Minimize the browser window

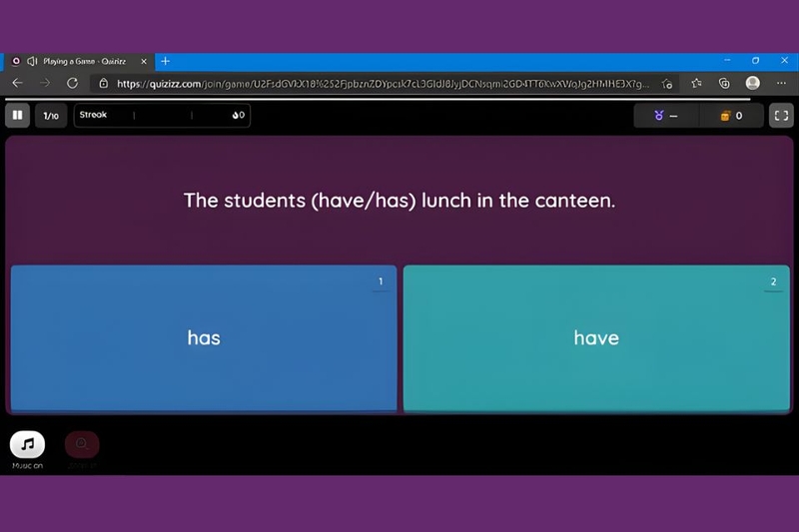click(x=727, y=60)
